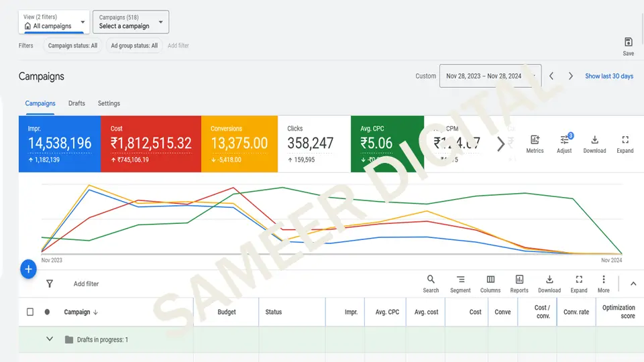The width and height of the screenshot is (644, 362).
Task: Click the blue plus new campaign button
Action: [x=28, y=269]
